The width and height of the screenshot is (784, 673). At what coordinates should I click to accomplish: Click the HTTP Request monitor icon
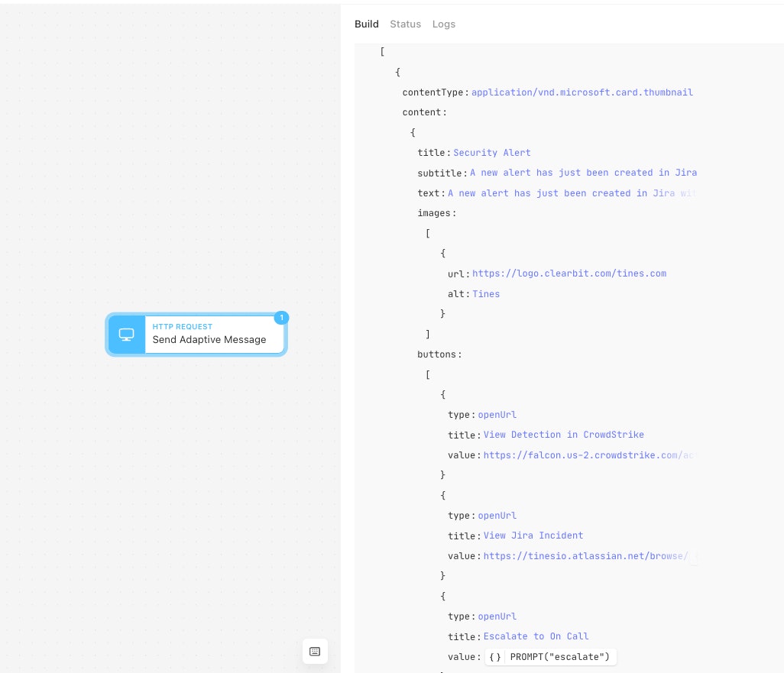point(127,335)
